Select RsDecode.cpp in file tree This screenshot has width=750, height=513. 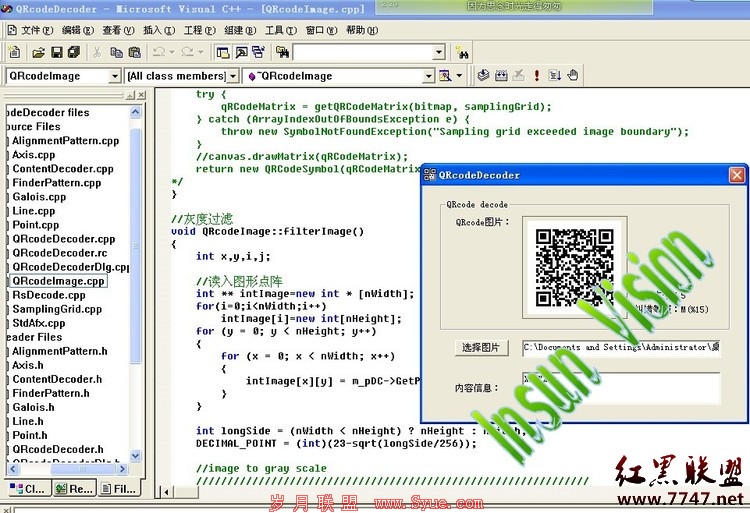[49, 295]
